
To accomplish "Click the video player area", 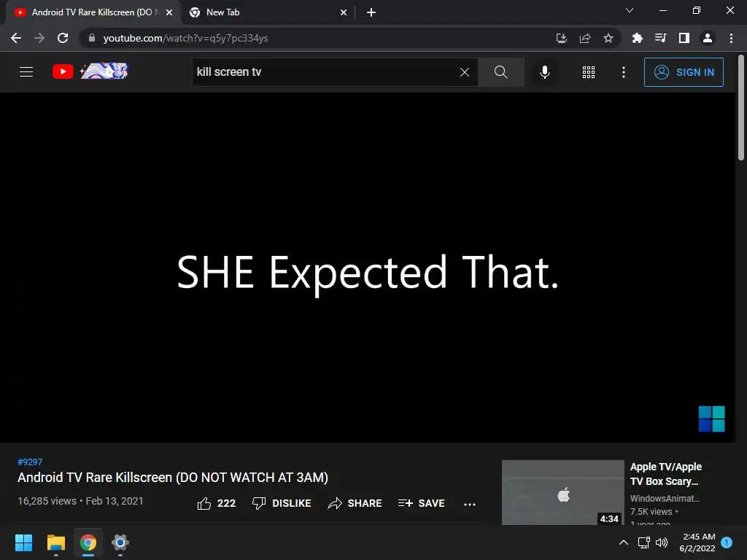I will pyautogui.click(x=368, y=267).
